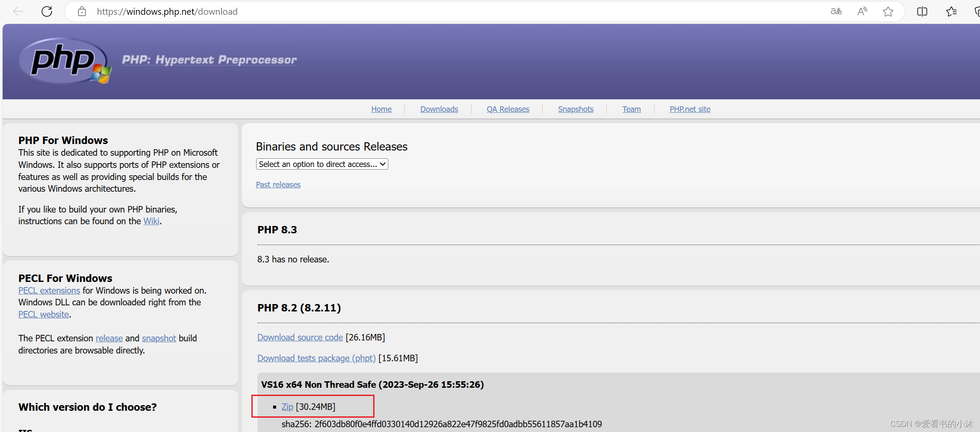Viewport: 980px width, 432px height.
Task: Click the "PECL For Windows" heading
Action: coord(65,278)
